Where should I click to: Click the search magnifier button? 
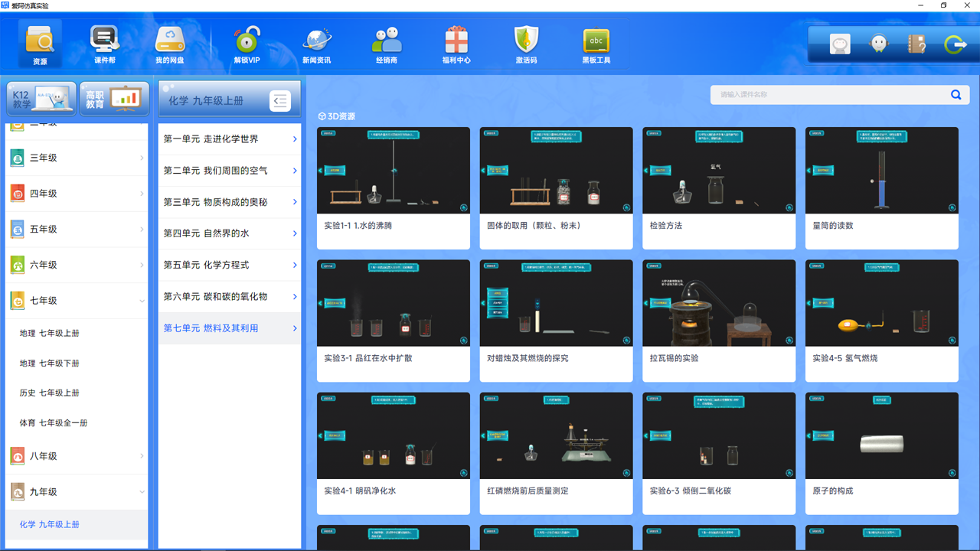coord(955,95)
